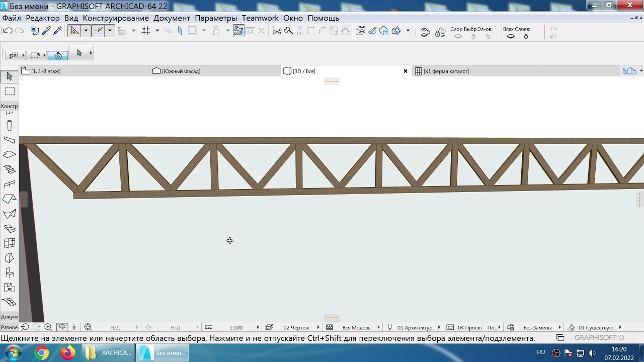Click the Lock/Unlock layers icon
Screen dimensions: 644x362
click(440, 33)
